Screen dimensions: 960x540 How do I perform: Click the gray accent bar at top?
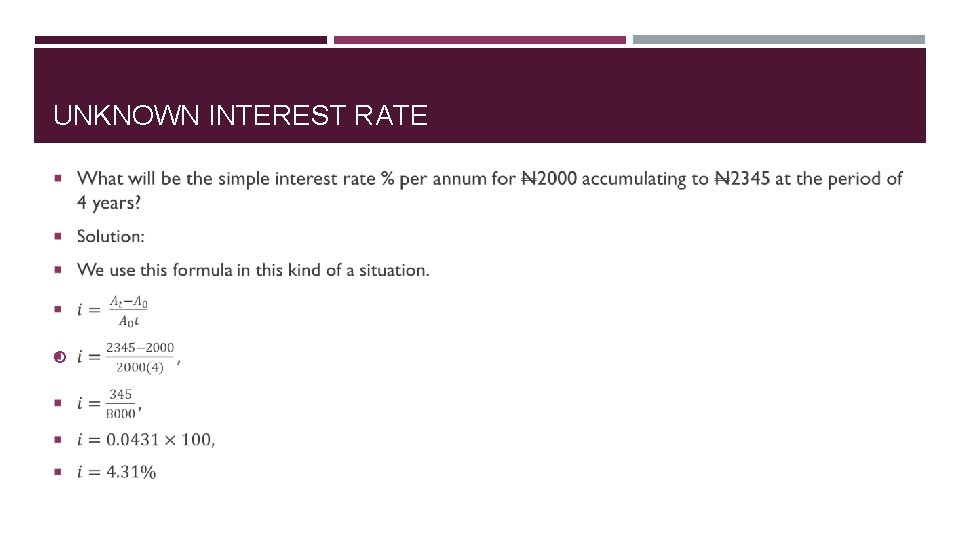click(778, 40)
